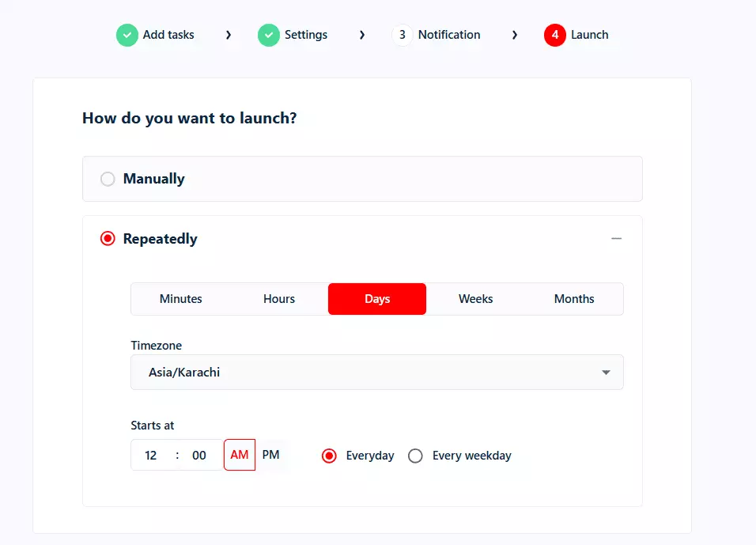
Task: Click the red step 4 Launch circle
Action: pos(555,35)
